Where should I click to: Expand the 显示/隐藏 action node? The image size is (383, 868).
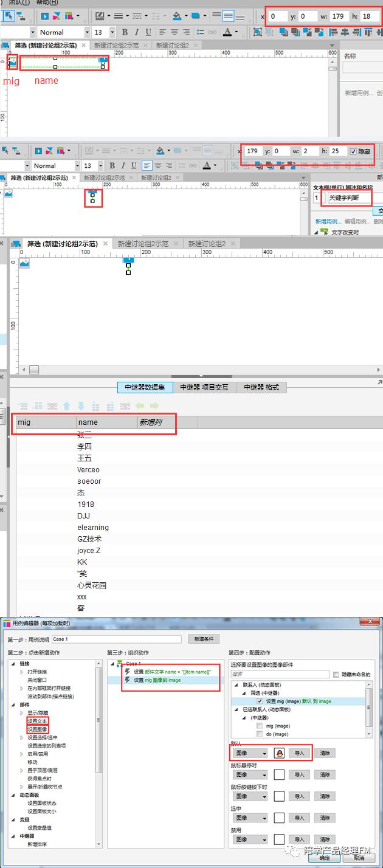click(22, 712)
